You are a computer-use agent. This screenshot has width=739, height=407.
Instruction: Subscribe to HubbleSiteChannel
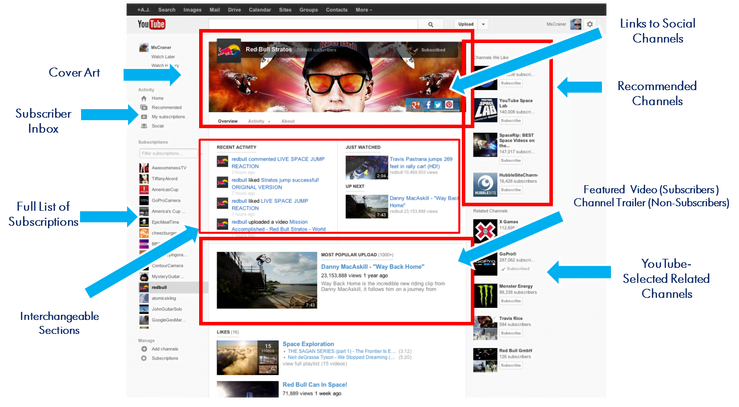511,189
